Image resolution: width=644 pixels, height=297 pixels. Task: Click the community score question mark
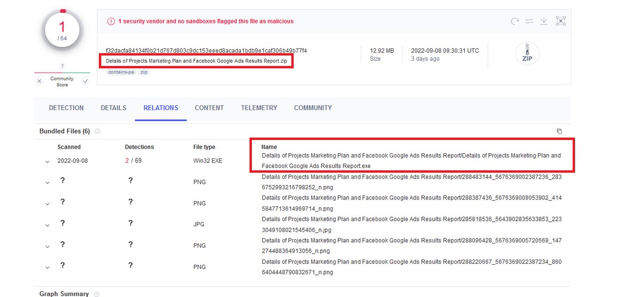tap(62, 66)
